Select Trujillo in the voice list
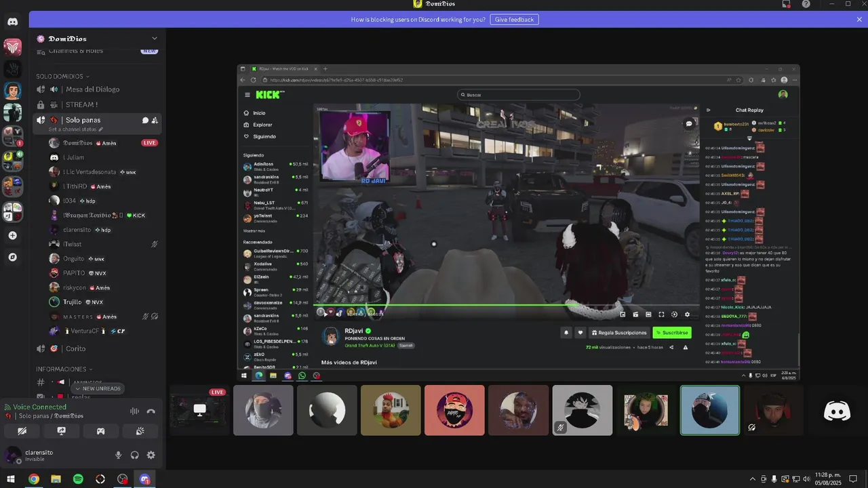Viewport: 868px width, 488px height. (103, 302)
